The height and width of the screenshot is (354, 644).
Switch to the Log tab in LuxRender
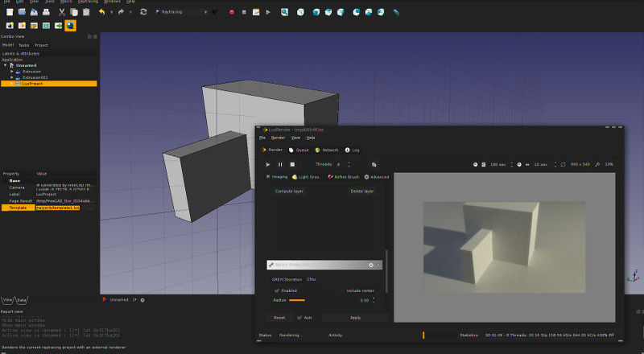tap(352, 150)
